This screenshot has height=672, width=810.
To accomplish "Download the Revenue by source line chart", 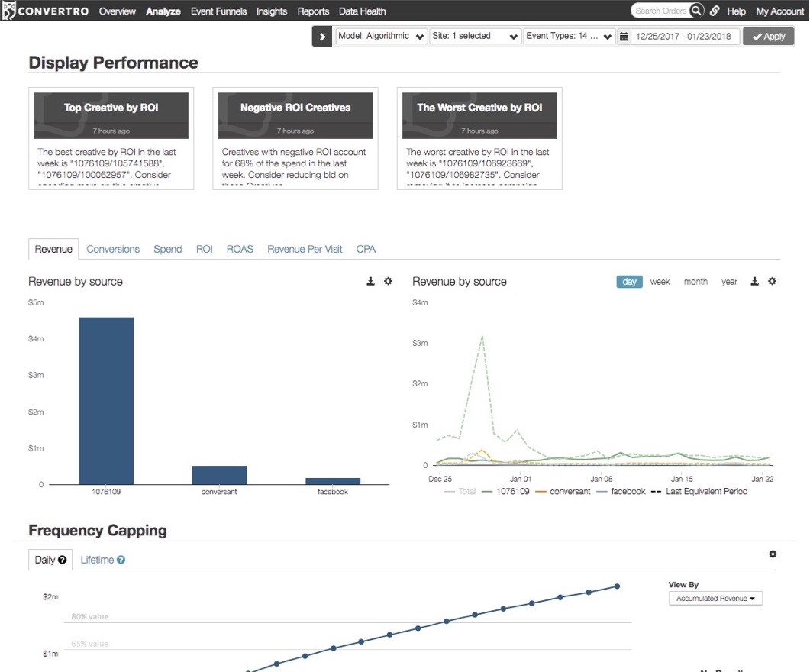I will (x=755, y=282).
